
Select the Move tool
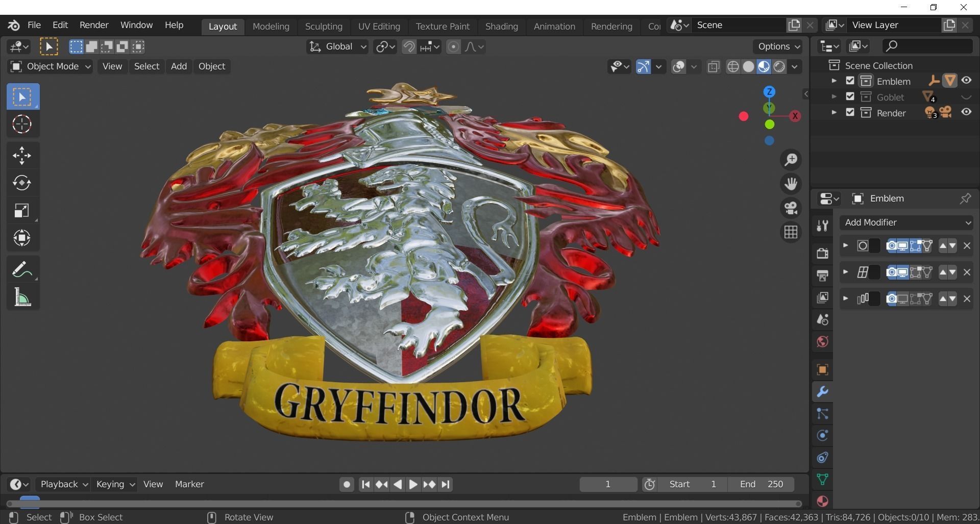[22, 156]
